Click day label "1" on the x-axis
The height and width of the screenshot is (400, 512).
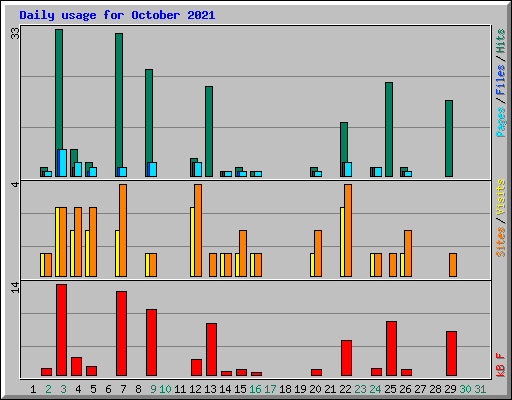(33, 389)
